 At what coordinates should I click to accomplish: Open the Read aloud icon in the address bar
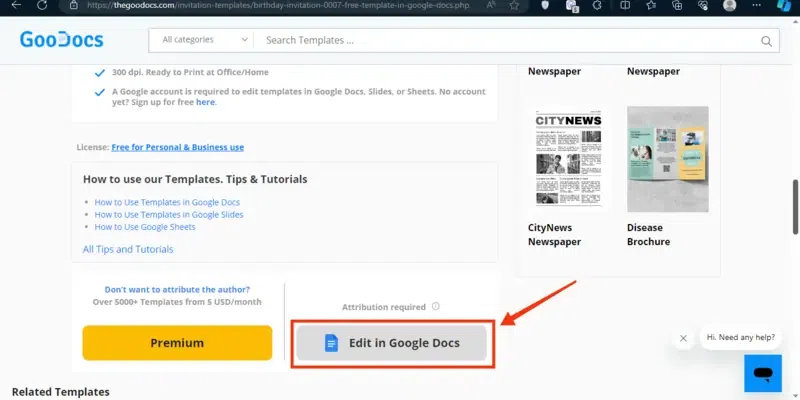click(491, 5)
